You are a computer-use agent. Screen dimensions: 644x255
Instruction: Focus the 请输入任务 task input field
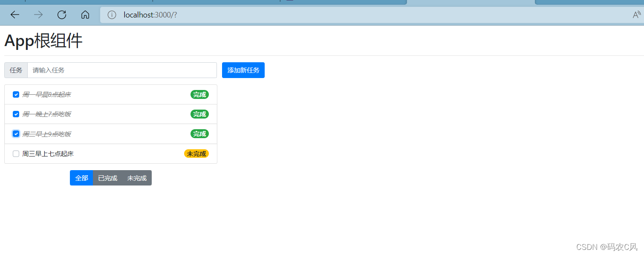(x=122, y=70)
